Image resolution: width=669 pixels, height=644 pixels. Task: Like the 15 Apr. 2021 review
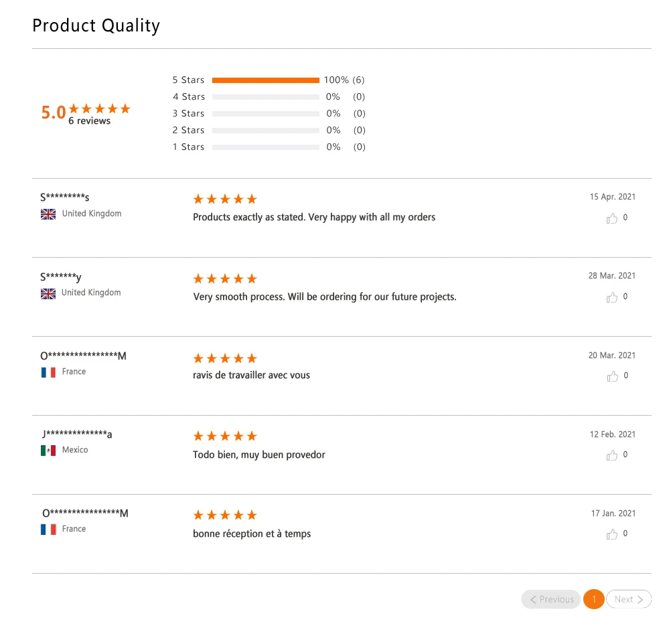click(612, 218)
